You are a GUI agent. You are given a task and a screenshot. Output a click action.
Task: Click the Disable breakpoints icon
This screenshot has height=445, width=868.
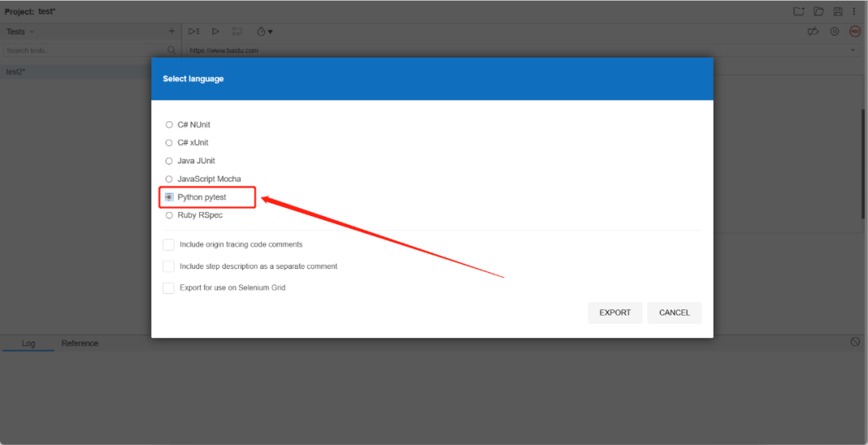pos(813,31)
